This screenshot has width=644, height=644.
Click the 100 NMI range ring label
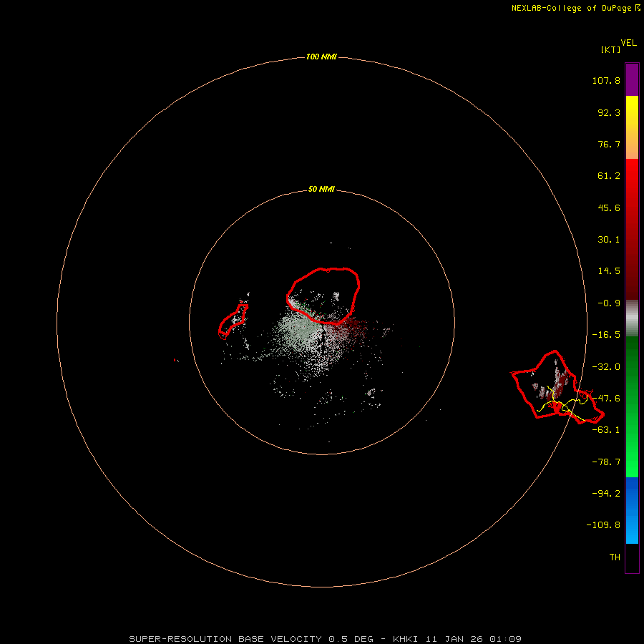click(x=321, y=57)
